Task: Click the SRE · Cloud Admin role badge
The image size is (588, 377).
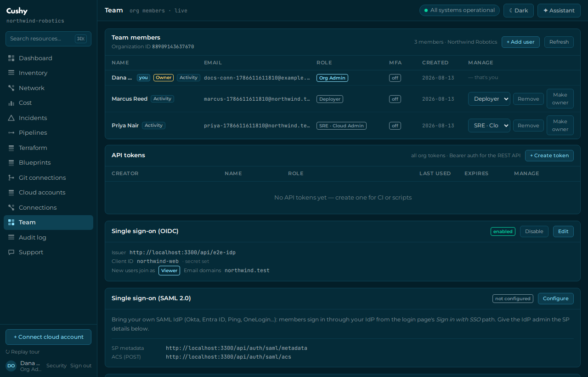Action: [341, 126]
